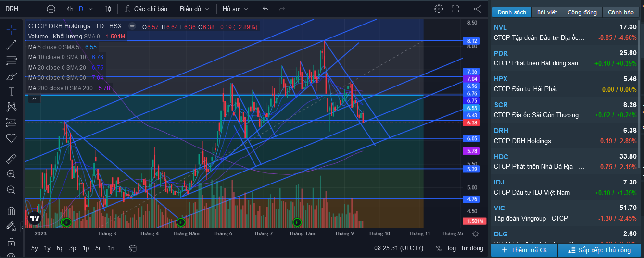Open the TradingView logo link
Image resolution: width=644 pixels, height=258 pixels.
34,219
